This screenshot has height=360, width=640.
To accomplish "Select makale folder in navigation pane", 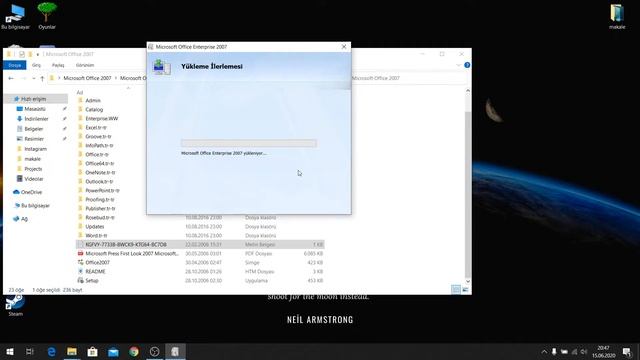I will tap(33, 159).
